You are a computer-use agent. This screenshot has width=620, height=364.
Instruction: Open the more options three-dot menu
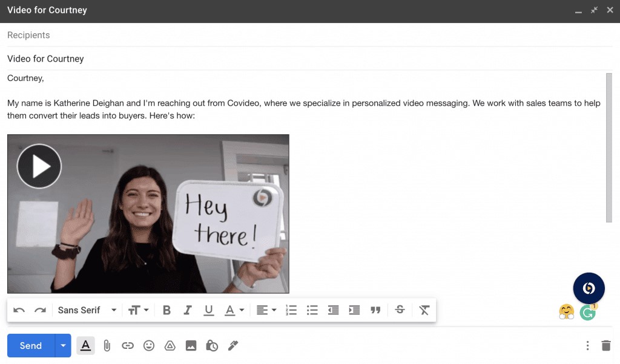[x=587, y=345]
